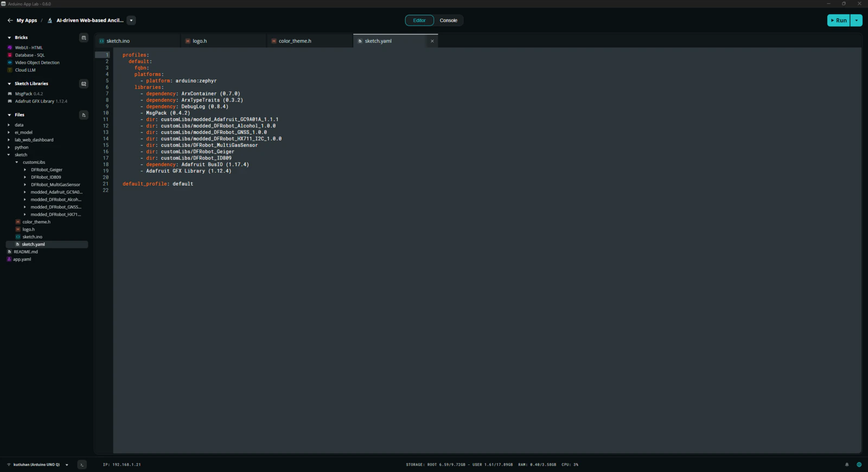
Task: Close the sketch.yaml tab
Action: 432,41
